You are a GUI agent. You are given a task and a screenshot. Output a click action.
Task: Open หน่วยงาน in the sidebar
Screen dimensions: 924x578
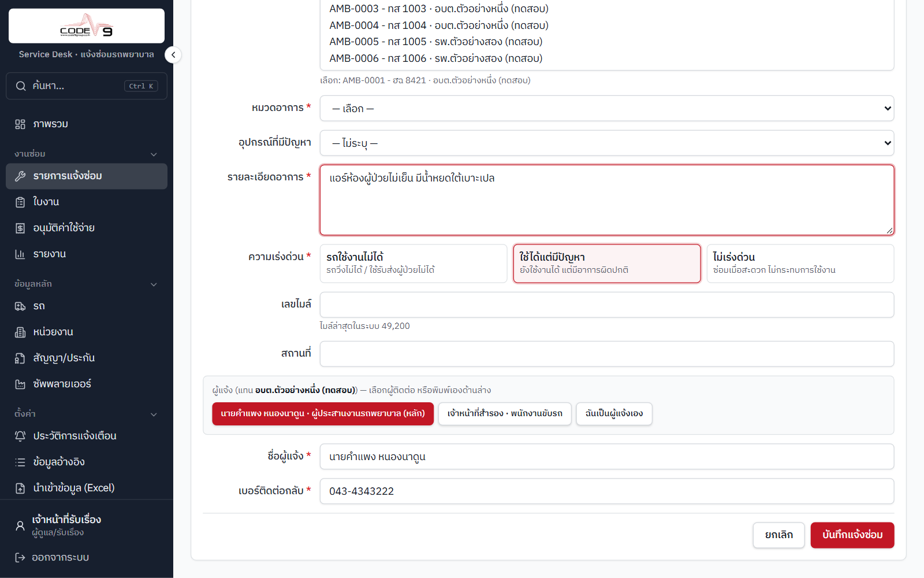[x=87, y=332]
